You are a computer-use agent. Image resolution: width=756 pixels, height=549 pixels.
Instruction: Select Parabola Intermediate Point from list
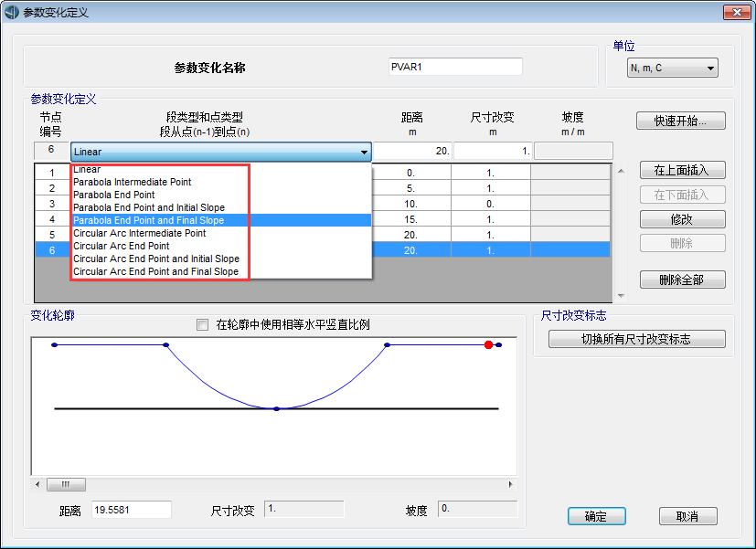pos(133,182)
